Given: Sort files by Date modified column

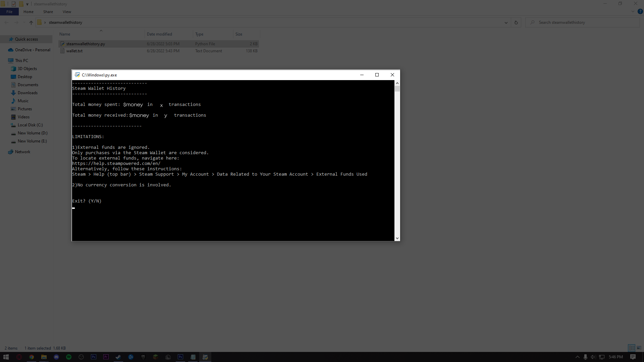Looking at the screenshot, I should (x=159, y=34).
